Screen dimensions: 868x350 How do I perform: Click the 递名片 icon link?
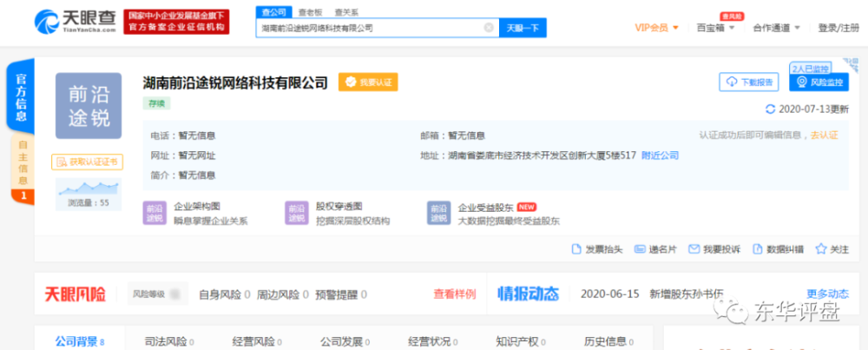tap(655, 249)
